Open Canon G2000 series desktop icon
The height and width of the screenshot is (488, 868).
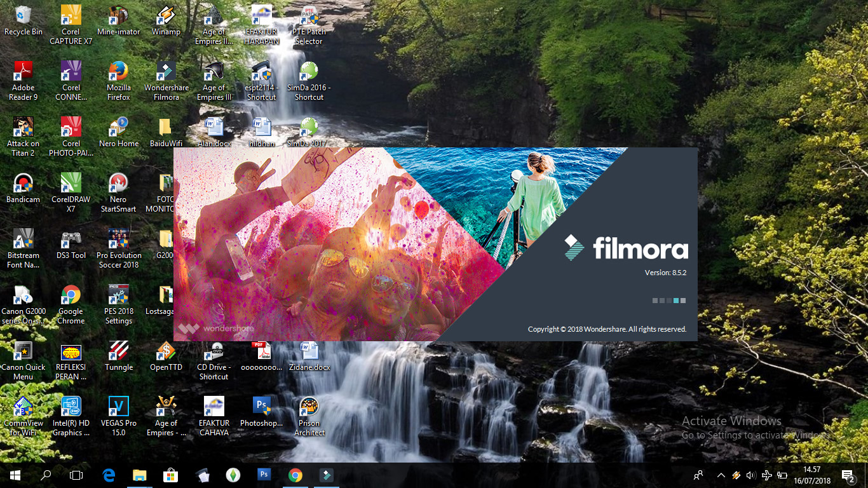[24, 305]
